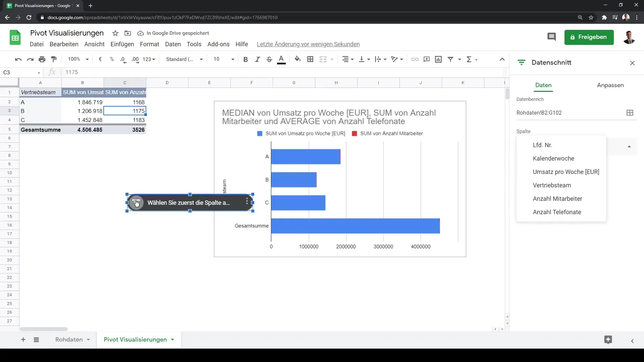Open the Google Sheets home icon

click(15, 38)
